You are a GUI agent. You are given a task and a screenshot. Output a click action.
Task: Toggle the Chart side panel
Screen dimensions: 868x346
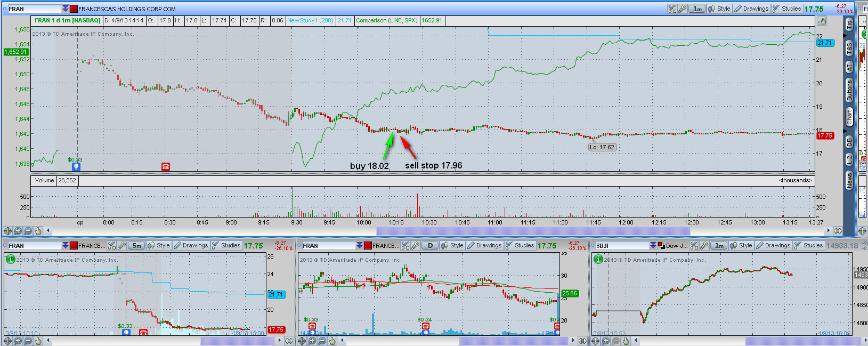pos(849,116)
